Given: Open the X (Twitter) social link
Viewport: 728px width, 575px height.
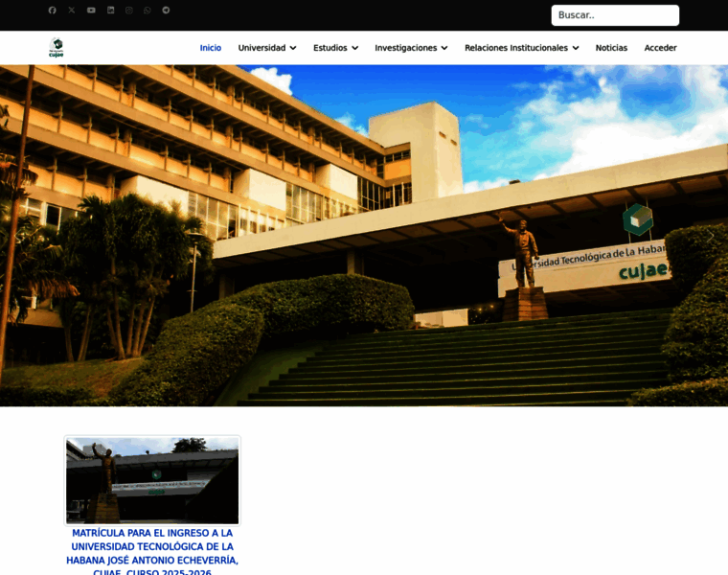Looking at the screenshot, I should click(72, 11).
